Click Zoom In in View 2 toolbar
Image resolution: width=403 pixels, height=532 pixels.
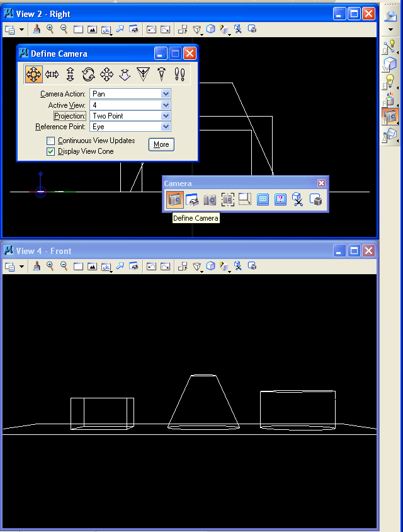click(x=50, y=29)
